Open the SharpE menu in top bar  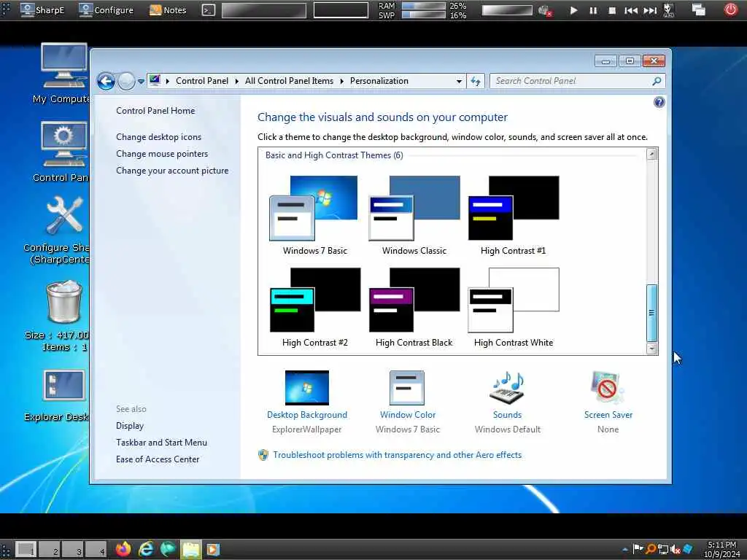[43, 9]
